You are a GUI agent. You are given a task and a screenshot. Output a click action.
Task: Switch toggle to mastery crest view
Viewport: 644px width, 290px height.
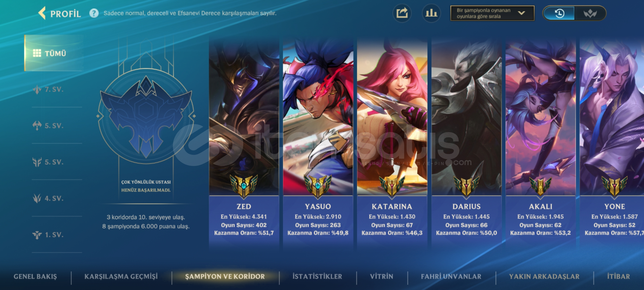pyautogui.click(x=590, y=13)
